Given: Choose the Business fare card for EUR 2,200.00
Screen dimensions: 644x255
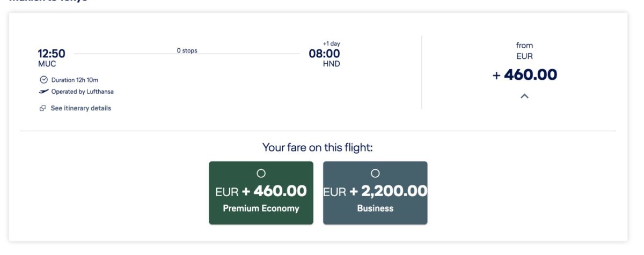Looking at the screenshot, I should 375,193.
